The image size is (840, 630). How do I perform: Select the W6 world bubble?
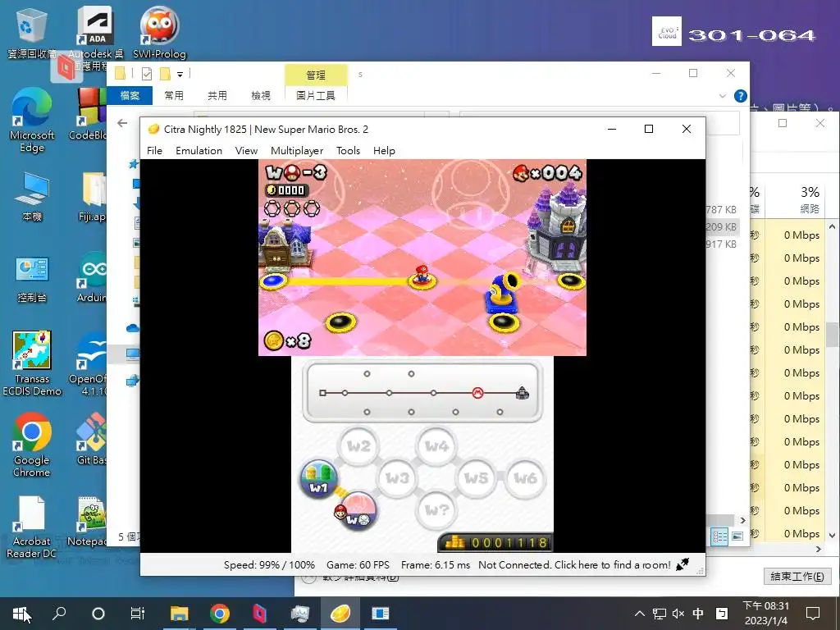coord(525,478)
